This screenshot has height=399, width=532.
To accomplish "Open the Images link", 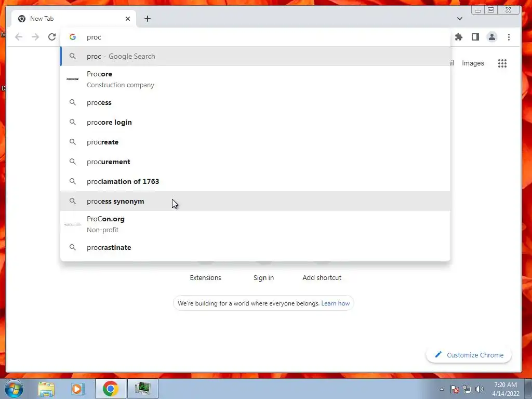I will click(473, 63).
